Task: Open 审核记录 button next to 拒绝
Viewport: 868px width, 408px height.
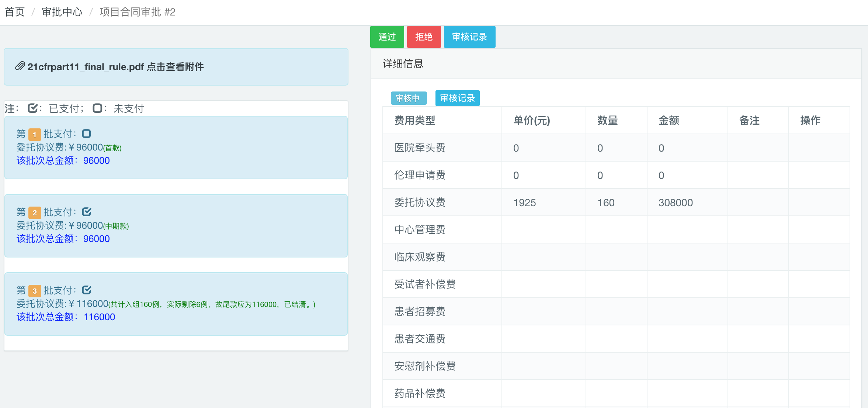Action: point(470,37)
